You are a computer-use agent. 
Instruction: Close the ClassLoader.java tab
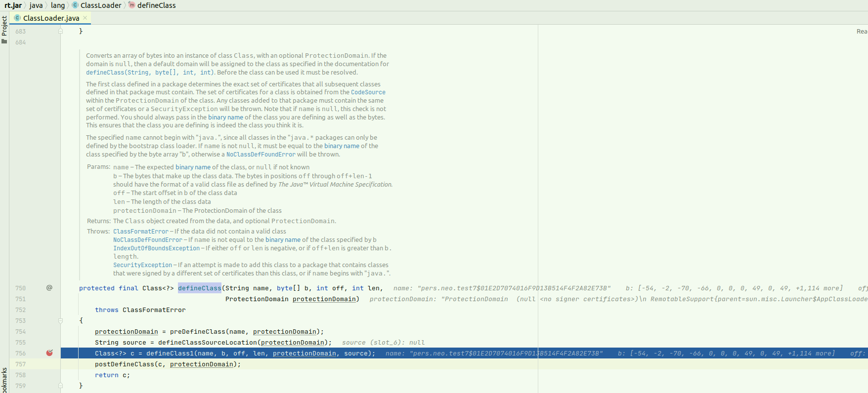[85, 18]
